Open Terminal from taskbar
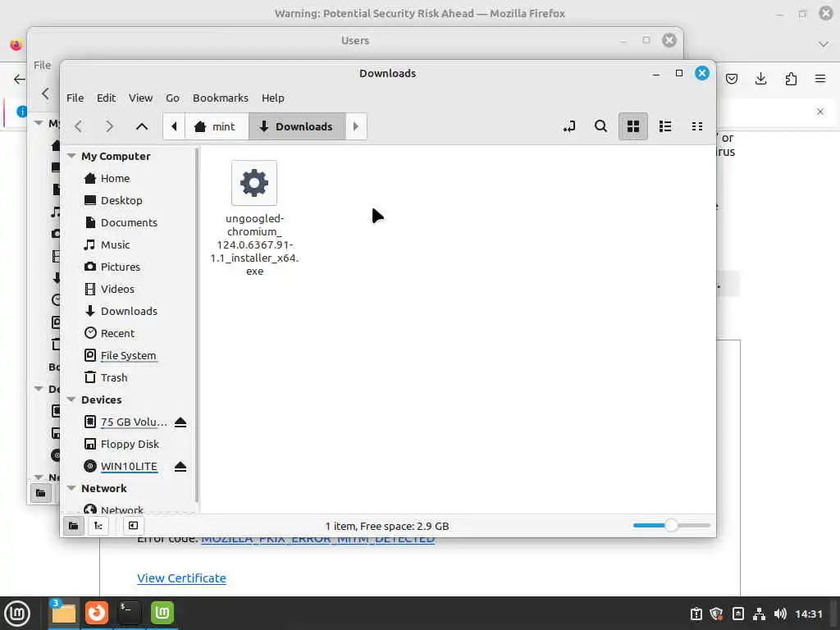This screenshot has width=840, height=630. click(129, 614)
